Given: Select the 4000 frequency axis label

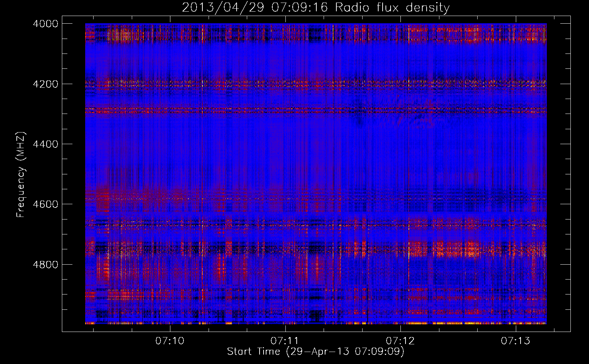Looking at the screenshot, I should click(x=46, y=24).
